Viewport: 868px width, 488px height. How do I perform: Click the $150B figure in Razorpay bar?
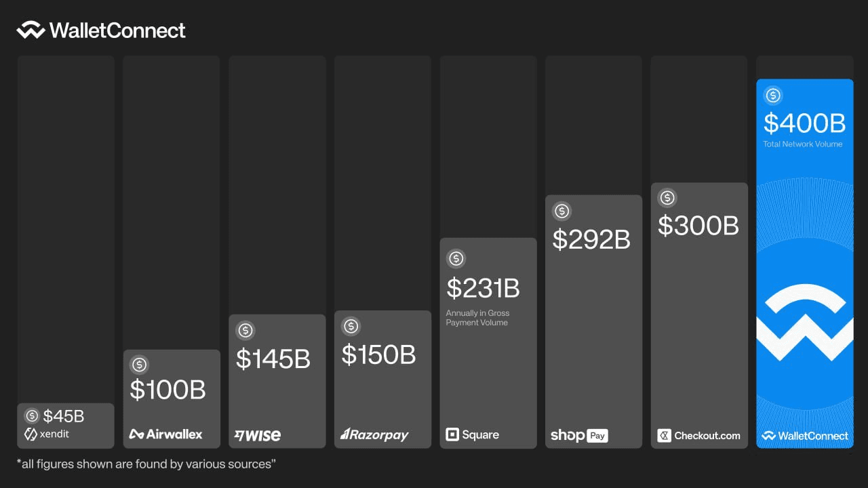tap(378, 354)
